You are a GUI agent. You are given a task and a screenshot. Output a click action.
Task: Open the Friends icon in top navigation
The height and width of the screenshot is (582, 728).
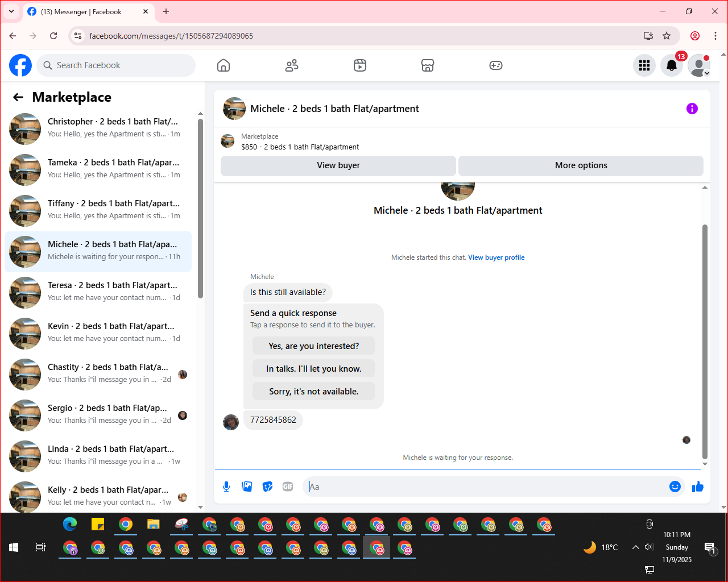click(x=292, y=65)
